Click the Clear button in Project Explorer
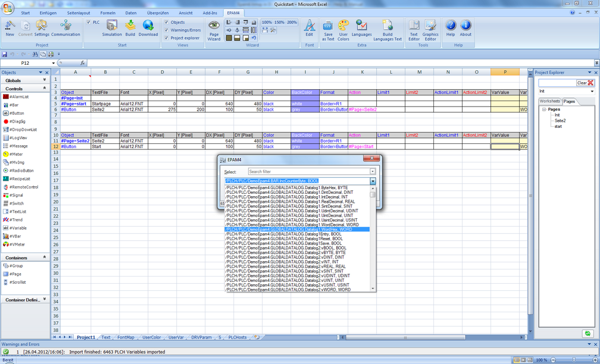Image resolution: width=600 pixels, height=364 pixels. 586,83
